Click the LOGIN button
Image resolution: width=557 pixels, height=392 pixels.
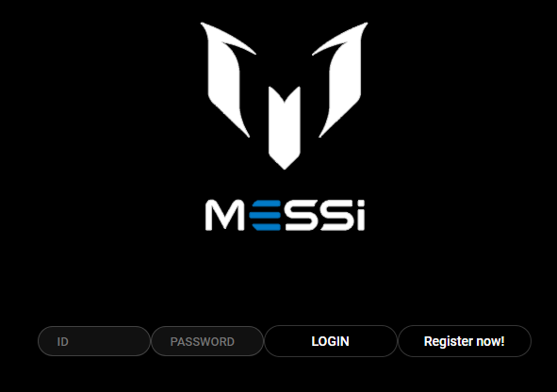pyautogui.click(x=331, y=341)
